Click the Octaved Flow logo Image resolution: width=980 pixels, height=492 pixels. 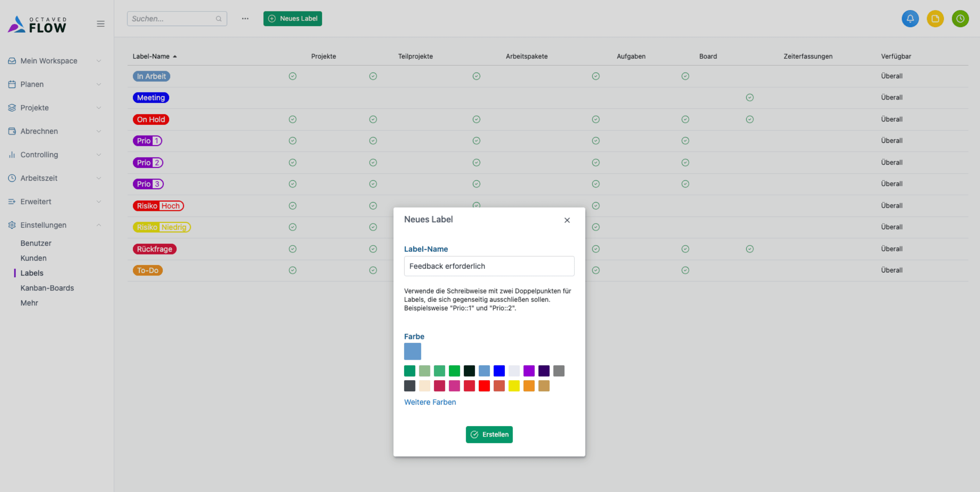point(37,24)
